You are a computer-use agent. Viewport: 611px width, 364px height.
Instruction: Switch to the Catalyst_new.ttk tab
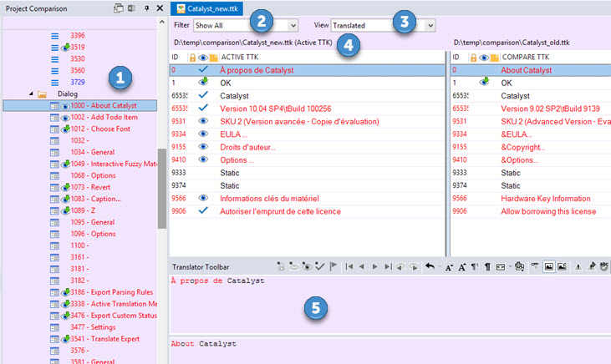(207, 8)
